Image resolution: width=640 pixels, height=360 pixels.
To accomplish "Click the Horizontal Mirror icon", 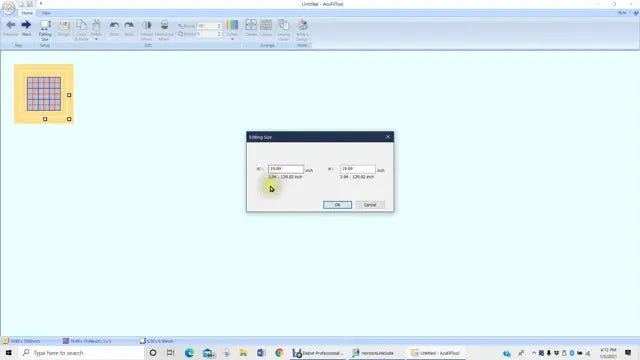I will click(x=164, y=30).
